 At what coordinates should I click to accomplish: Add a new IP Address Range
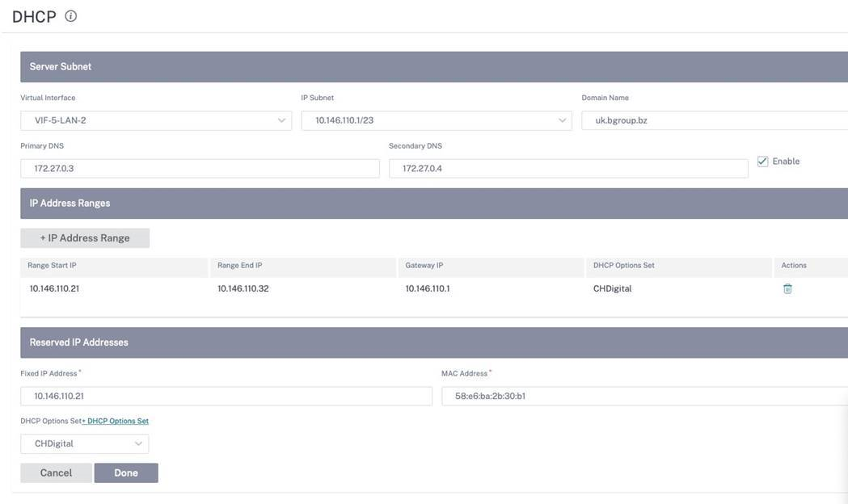click(85, 238)
